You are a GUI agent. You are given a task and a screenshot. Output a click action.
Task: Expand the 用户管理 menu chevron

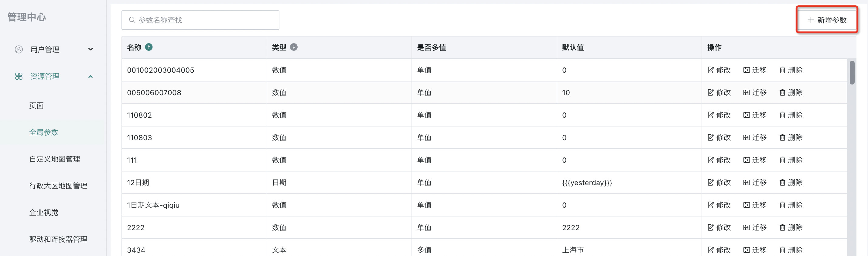point(90,49)
